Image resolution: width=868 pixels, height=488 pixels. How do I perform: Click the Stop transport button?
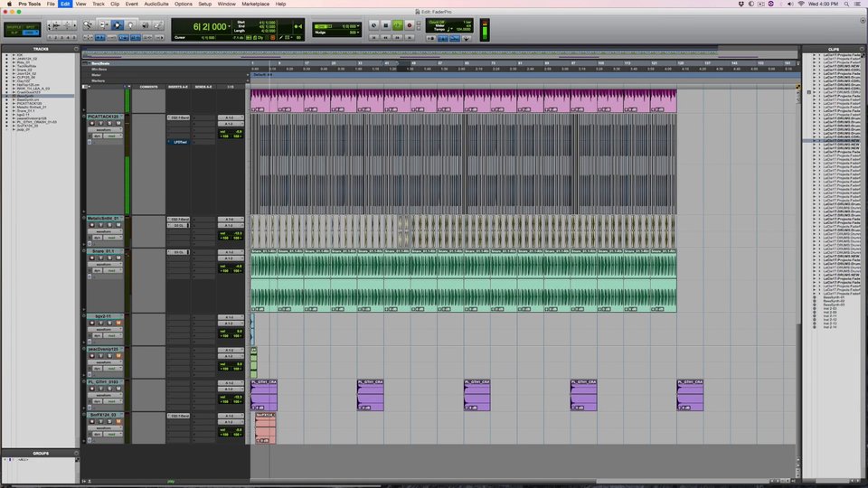pos(386,25)
